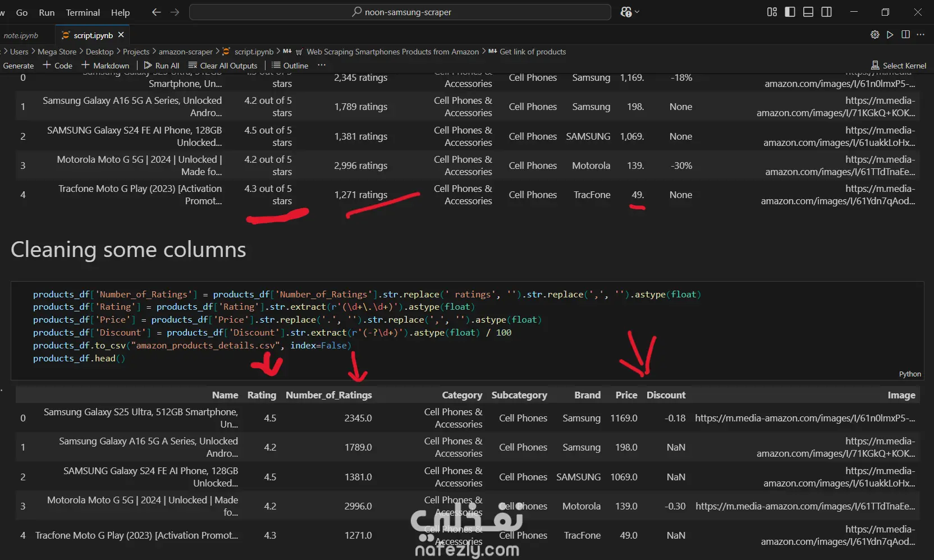
Task: Split the editor to the right
Action: [x=905, y=35]
